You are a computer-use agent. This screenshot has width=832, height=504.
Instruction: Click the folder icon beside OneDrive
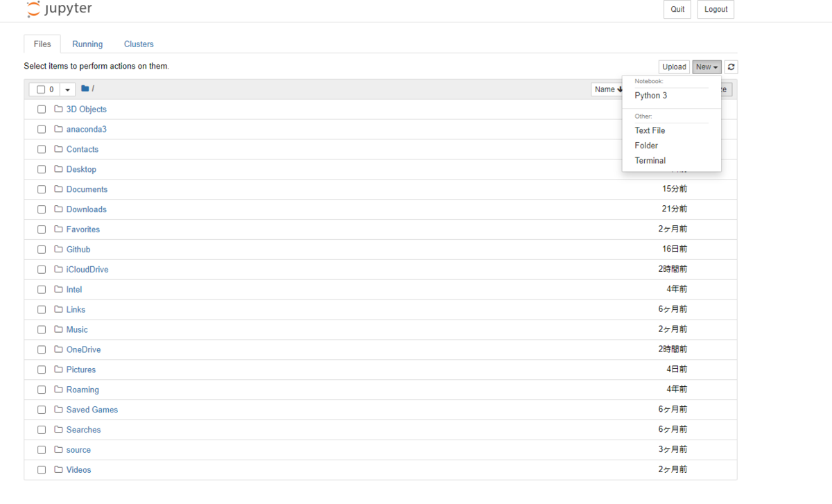[x=59, y=349]
